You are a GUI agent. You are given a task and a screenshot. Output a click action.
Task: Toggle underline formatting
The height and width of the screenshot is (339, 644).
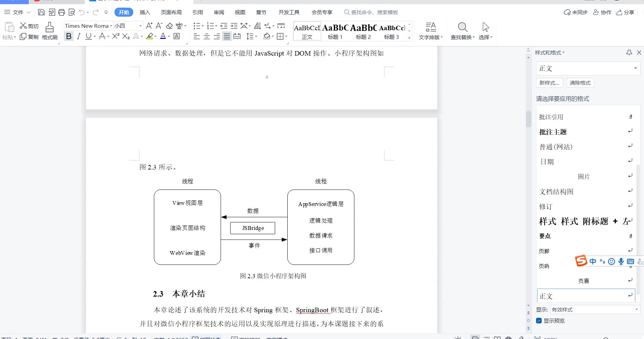coord(88,36)
